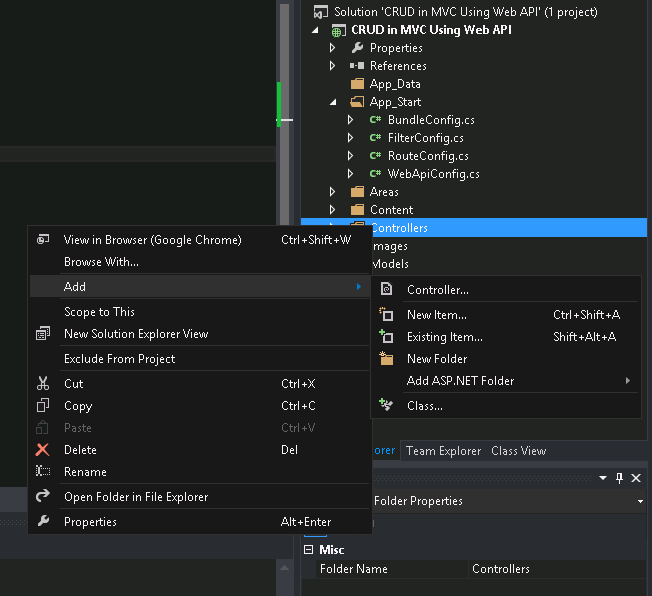Select Scope to This
The height and width of the screenshot is (596, 652).
(x=200, y=312)
